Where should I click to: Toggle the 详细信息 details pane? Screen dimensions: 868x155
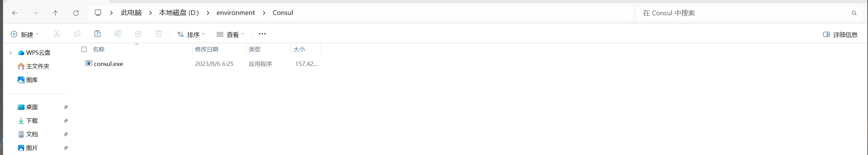(x=840, y=34)
